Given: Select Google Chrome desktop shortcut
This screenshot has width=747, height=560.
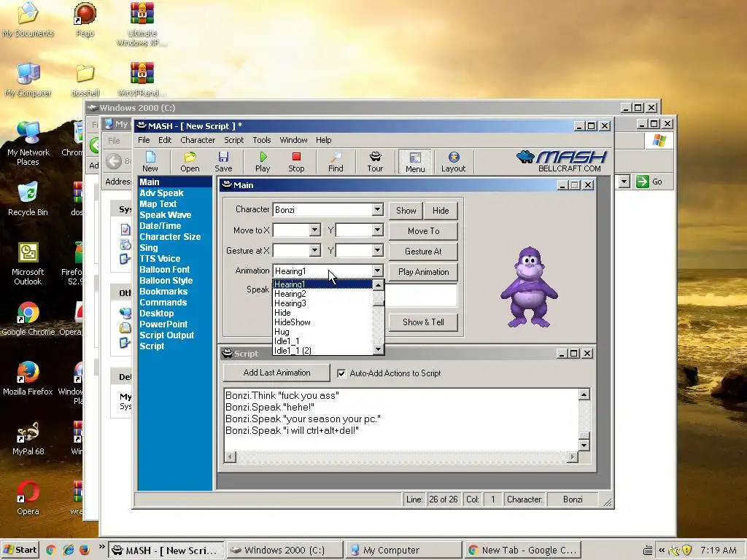Looking at the screenshot, I should click(x=28, y=319).
